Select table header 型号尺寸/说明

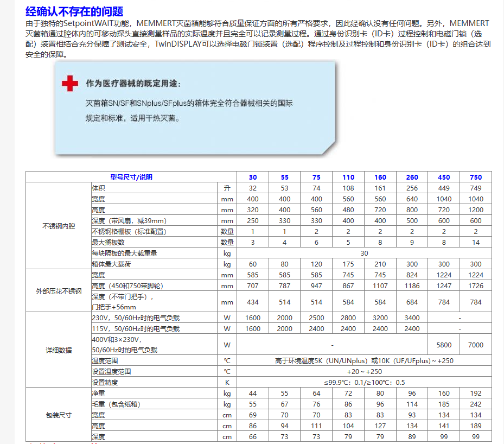(x=131, y=177)
